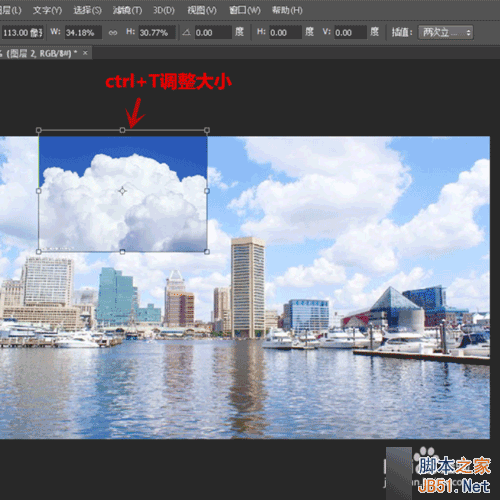Click the top-left transform handle
500x500 pixels.
(x=39, y=130)
